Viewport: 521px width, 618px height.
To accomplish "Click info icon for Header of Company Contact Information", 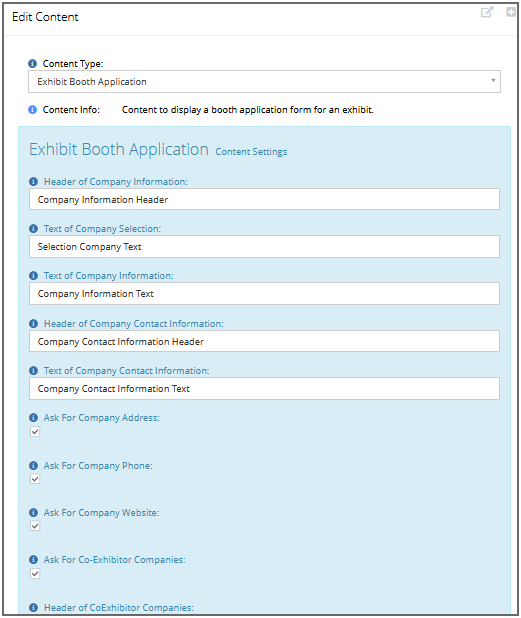I will click(x=33, y=324).
